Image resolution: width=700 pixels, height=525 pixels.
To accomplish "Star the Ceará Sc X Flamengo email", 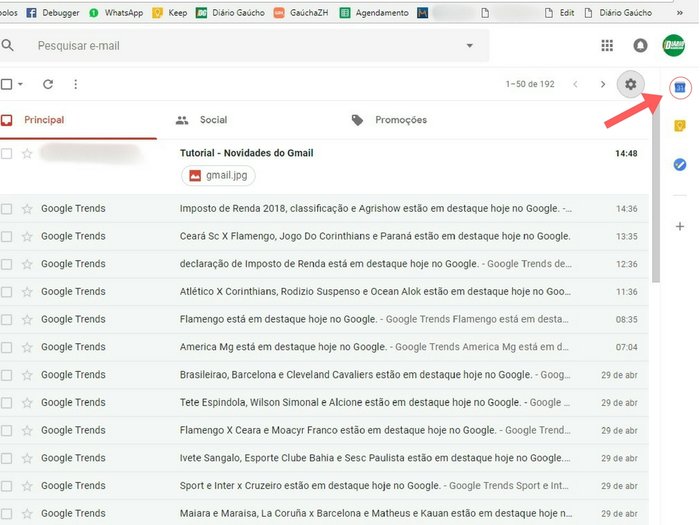I will click(x=27, y=236).
